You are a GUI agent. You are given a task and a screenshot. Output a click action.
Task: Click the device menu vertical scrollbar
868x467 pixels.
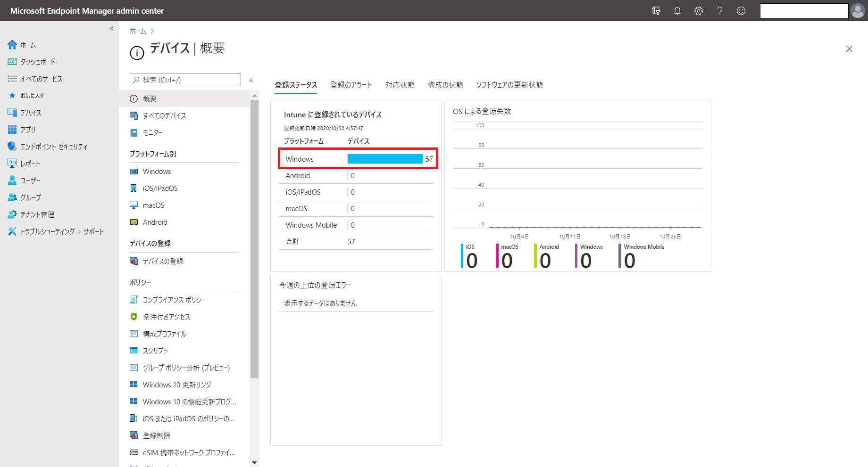[x=255, y=238]
